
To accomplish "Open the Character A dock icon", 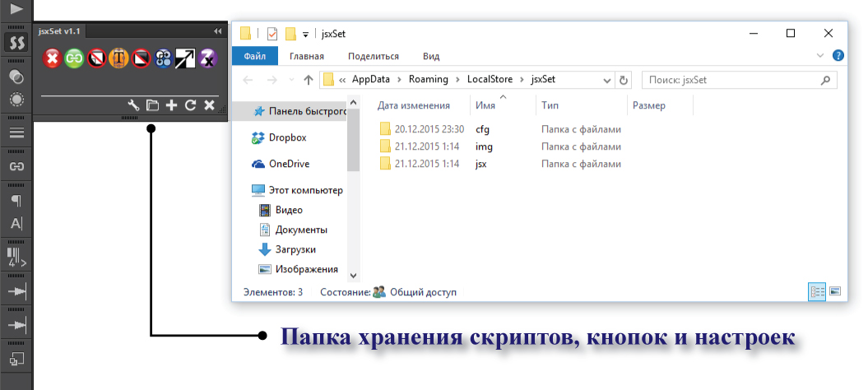I will (x=17, y=224).
